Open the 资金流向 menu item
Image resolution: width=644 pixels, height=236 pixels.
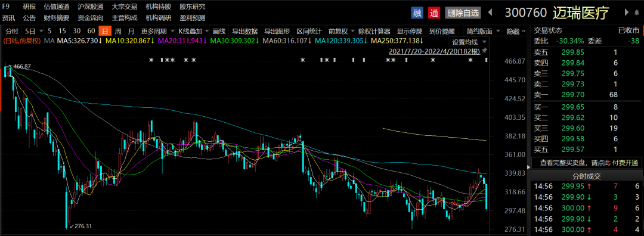coord(91,18)
